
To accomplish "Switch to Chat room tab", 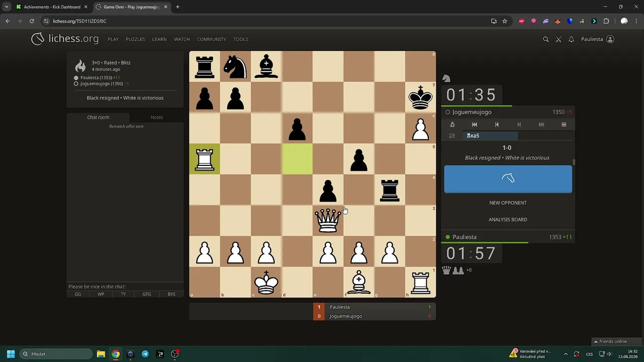I will [98, 117].
